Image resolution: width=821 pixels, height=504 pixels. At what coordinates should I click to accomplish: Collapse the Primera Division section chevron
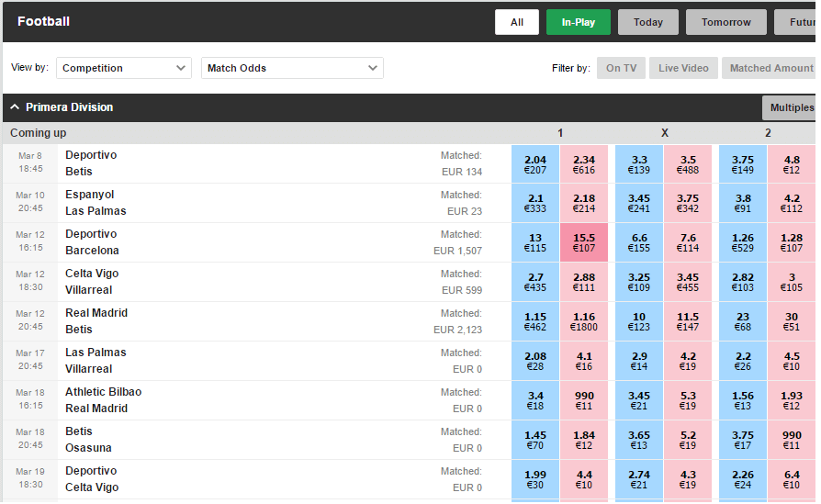point(15,107)
